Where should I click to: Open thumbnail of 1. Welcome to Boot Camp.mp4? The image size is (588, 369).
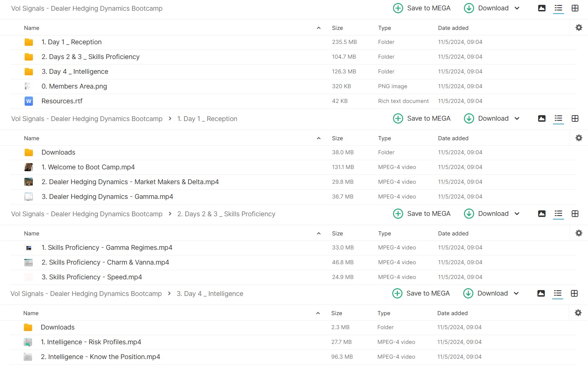click(x=29, y=167)
